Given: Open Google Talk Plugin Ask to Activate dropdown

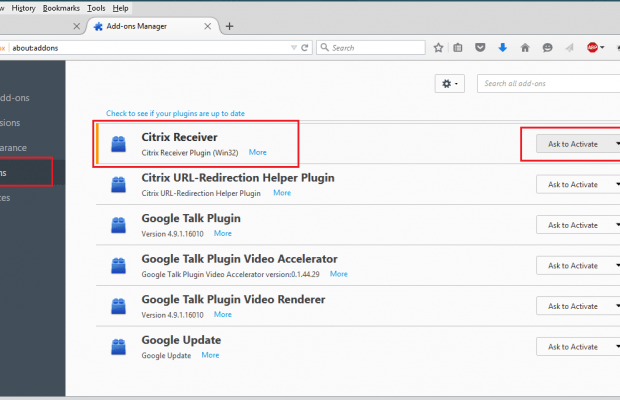Looking at the screenshot, I should pos(578,225).
